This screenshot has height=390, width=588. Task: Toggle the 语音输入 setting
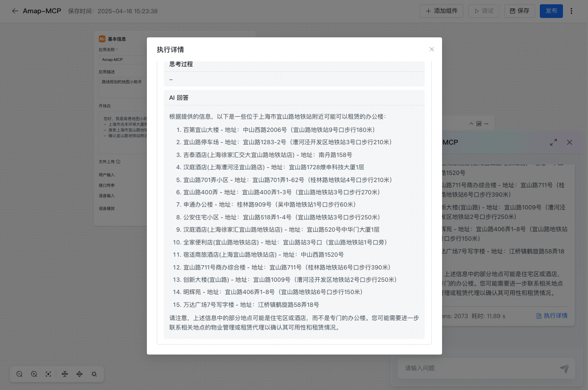(x=109, y=196)
